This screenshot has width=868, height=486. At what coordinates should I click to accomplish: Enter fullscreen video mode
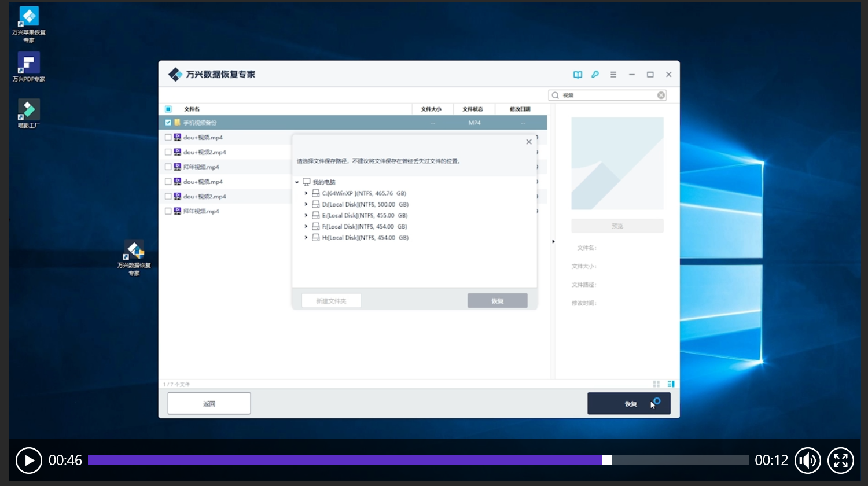(841, 461)
